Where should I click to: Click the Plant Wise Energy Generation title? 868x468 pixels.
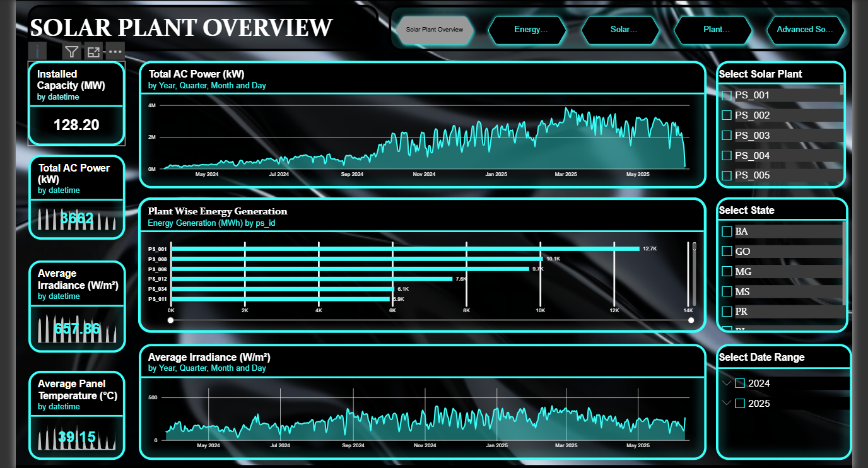[x=218, y=211]
